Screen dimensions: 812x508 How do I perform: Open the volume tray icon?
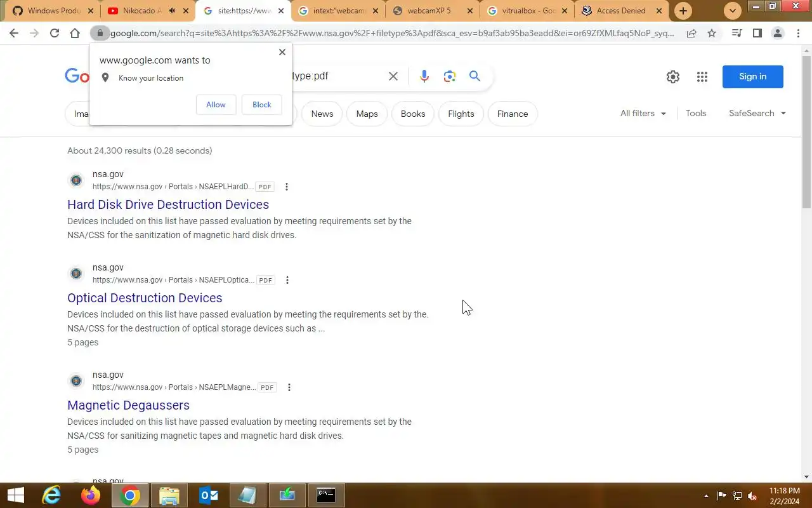(752, 496)
